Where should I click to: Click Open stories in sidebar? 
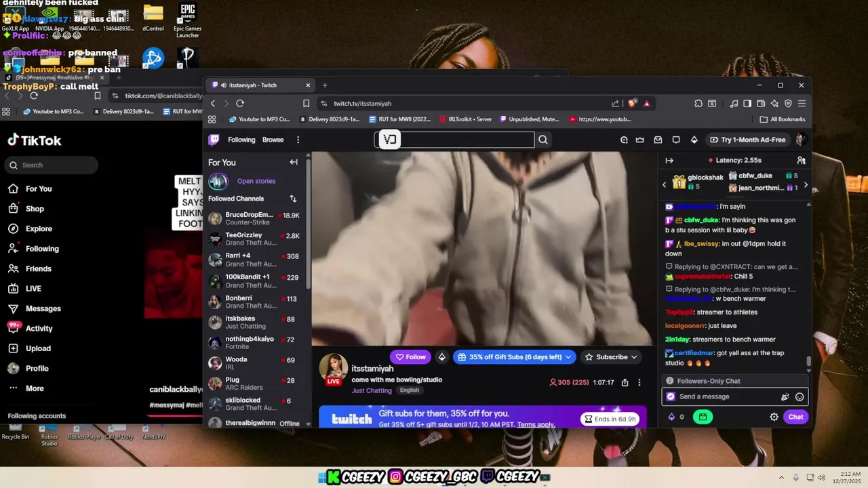pos(256,181)
